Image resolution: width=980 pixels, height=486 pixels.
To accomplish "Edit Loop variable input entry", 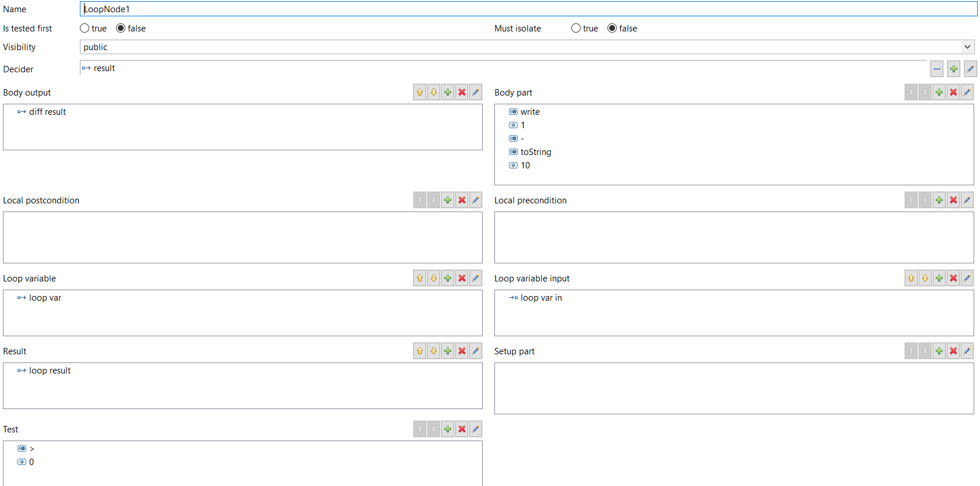I will pyautogui.click(x=967, y=278).
